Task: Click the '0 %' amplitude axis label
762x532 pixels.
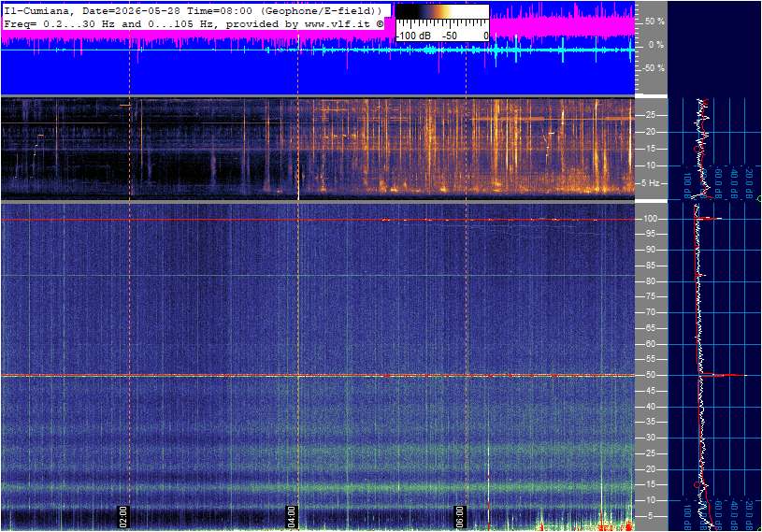Action: point(656,45)
